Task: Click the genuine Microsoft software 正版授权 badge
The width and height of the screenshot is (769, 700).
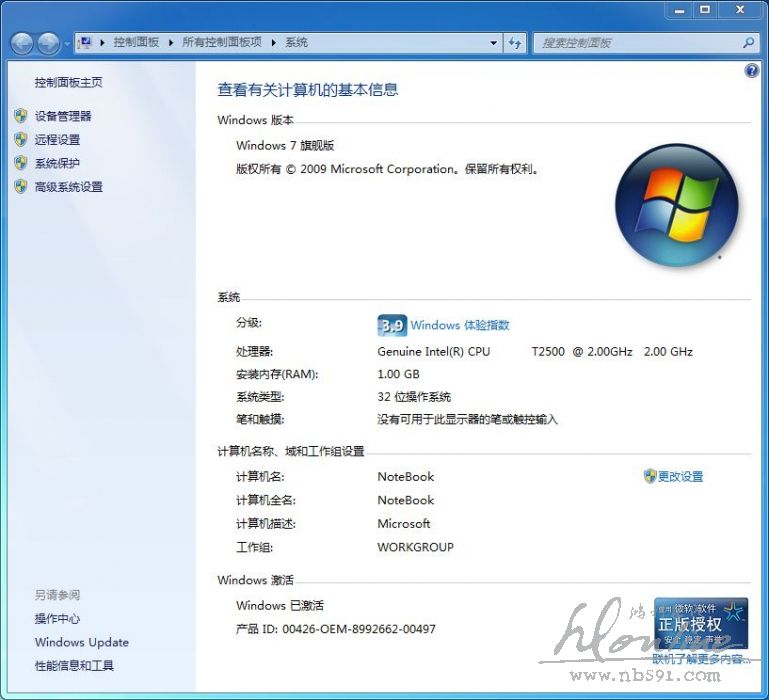Action: (x=701, y=623)
